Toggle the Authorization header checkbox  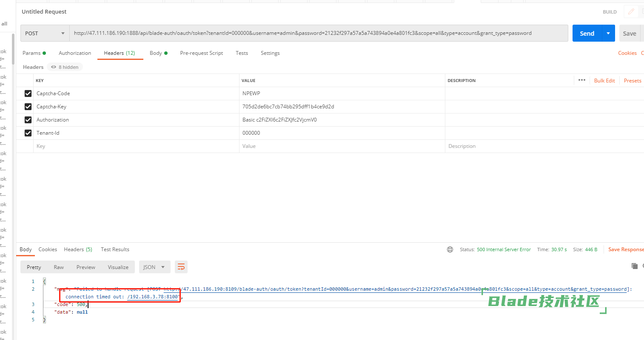click(x=28, y=120)
